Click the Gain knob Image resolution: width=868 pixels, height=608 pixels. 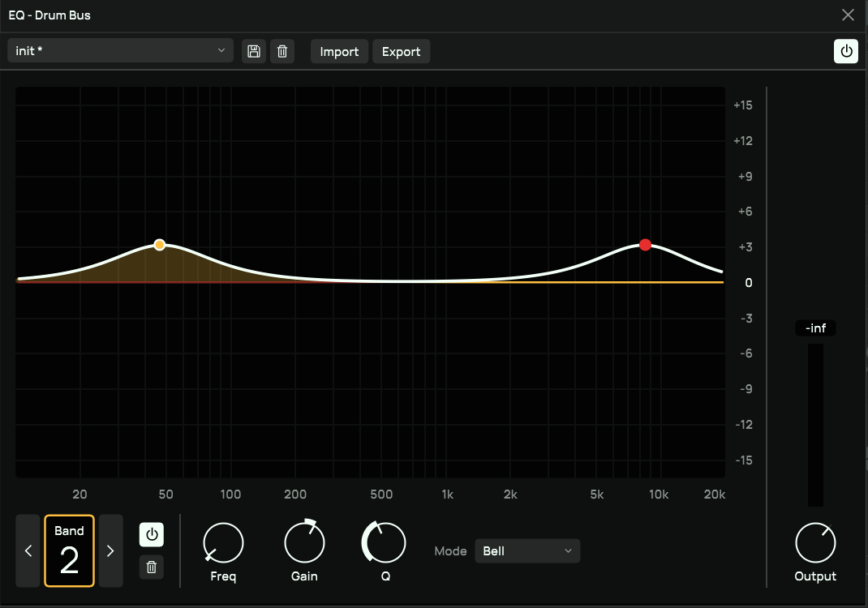point(304,542)
